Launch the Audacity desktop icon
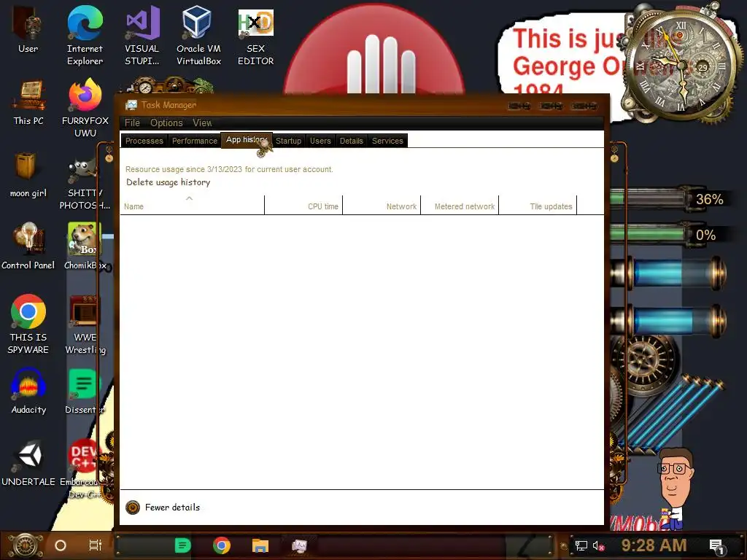This screenshot has width=747, height=560. coord(28,392)
